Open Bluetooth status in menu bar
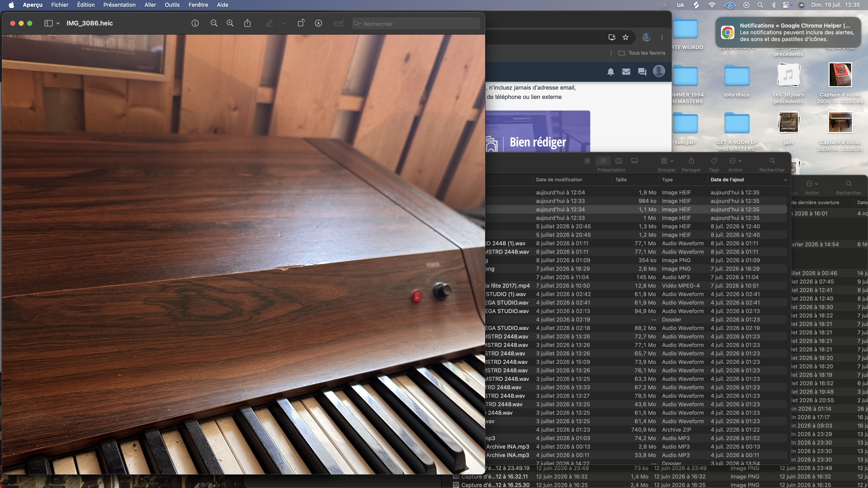This screenshot has width=868, height=488. coord(774,5)
